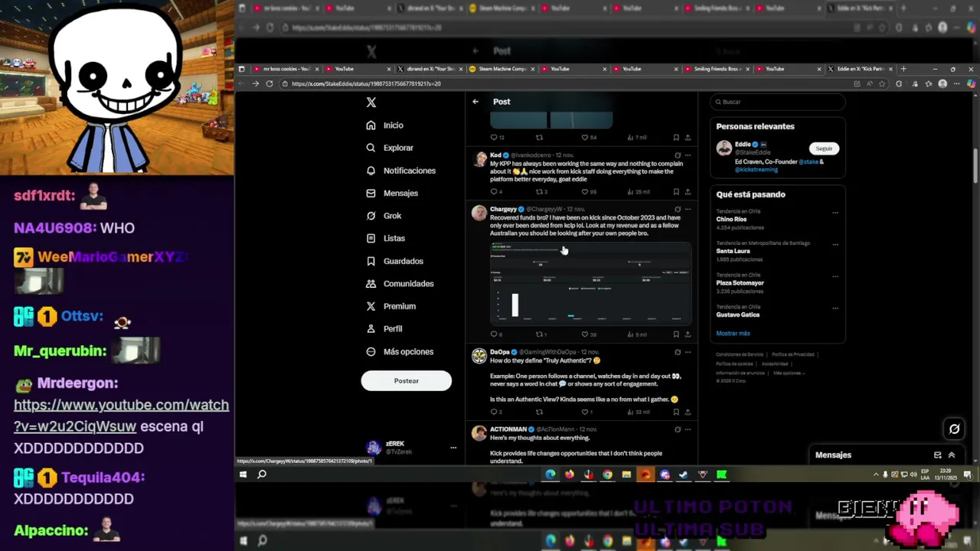
Task: Bookmark Kod's post
Action: (676, 192)
